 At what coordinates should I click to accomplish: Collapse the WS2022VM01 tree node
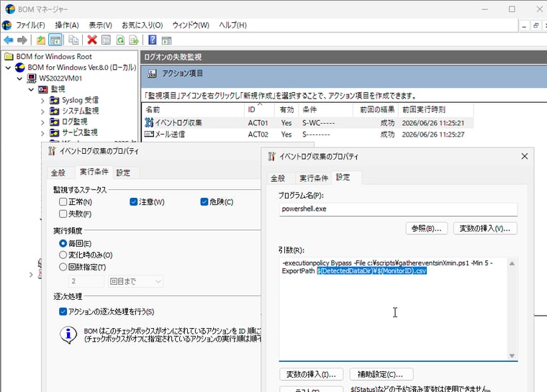pyautogui.click(x=19, y=78)
